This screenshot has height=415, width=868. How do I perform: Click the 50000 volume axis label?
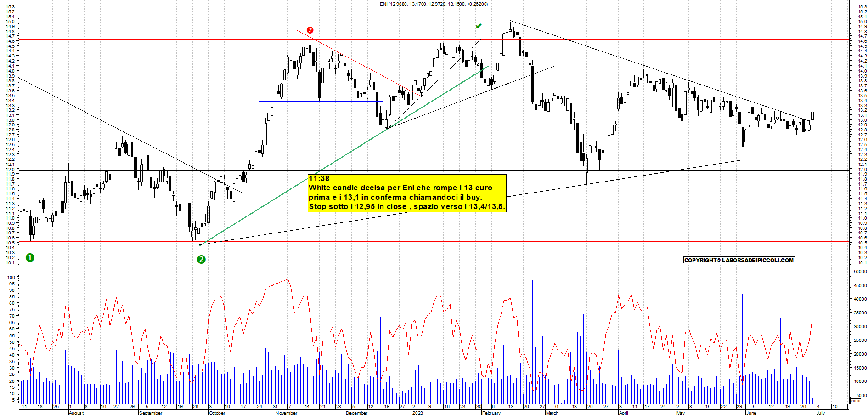(860, 272)
